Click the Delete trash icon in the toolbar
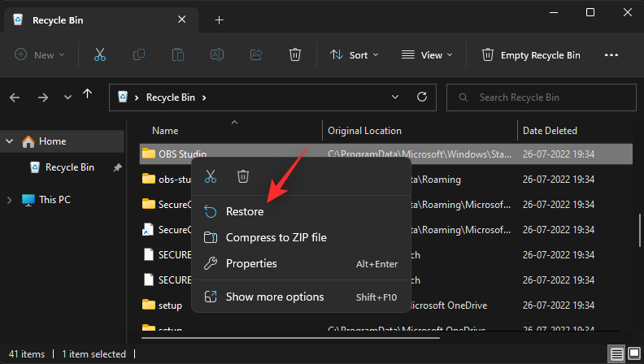 (x=295, y=54)
